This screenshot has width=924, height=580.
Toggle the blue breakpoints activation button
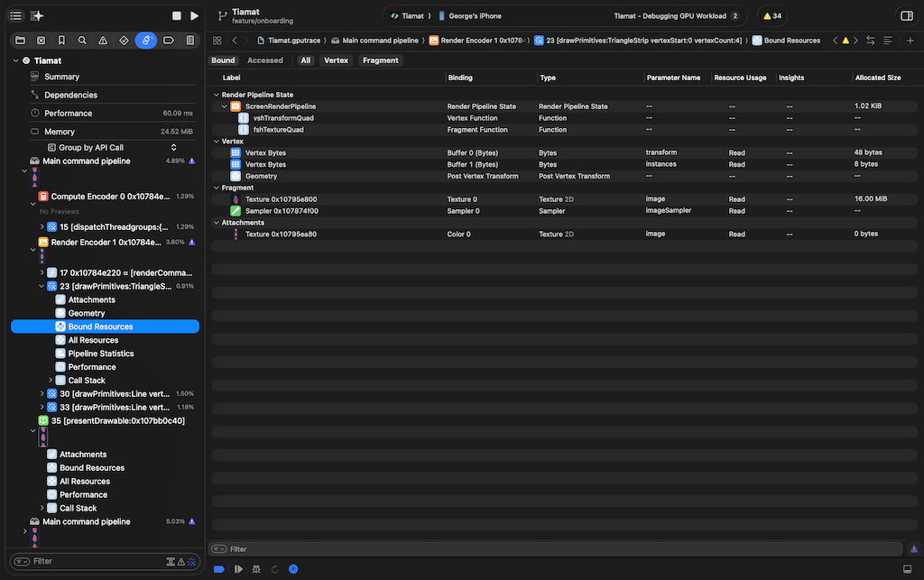218,569
